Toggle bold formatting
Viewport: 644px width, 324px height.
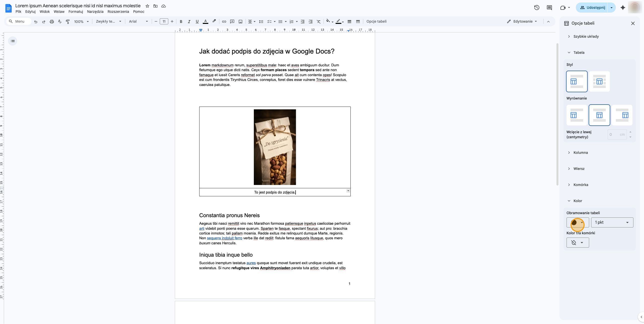click(x=181, y=22)
